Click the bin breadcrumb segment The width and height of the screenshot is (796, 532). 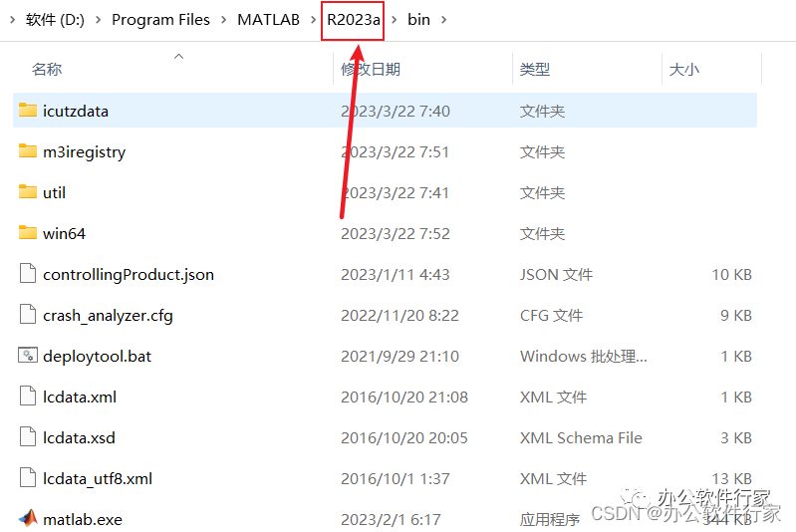(418, 19)
